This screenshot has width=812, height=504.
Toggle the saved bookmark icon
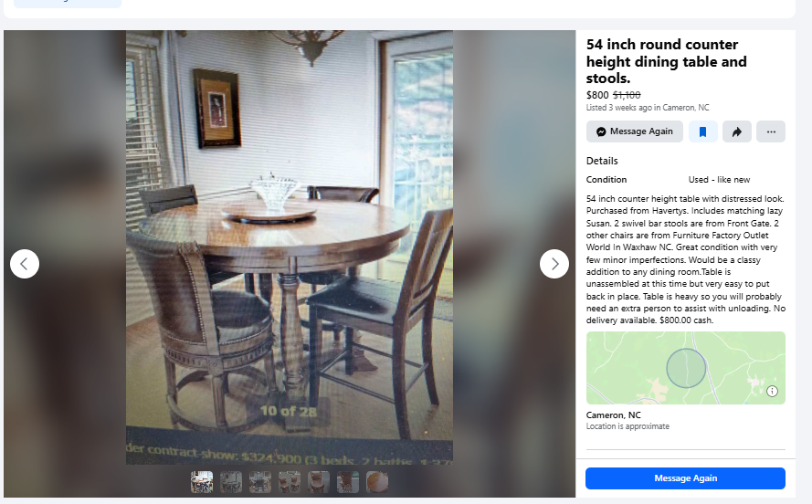click(702, 131)
